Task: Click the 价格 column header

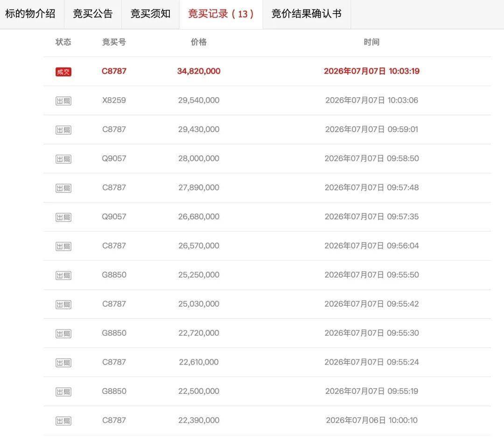Action: pos(199,42)
